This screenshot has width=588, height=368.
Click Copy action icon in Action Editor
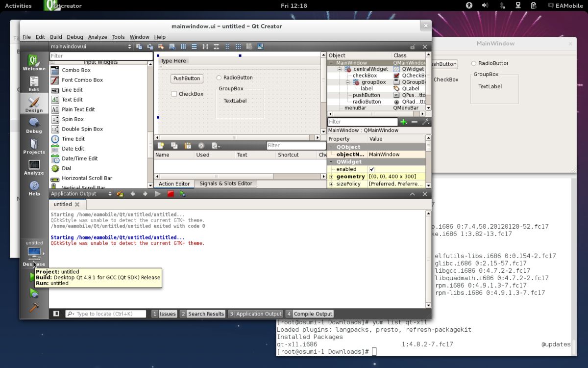tap(174, 146)
